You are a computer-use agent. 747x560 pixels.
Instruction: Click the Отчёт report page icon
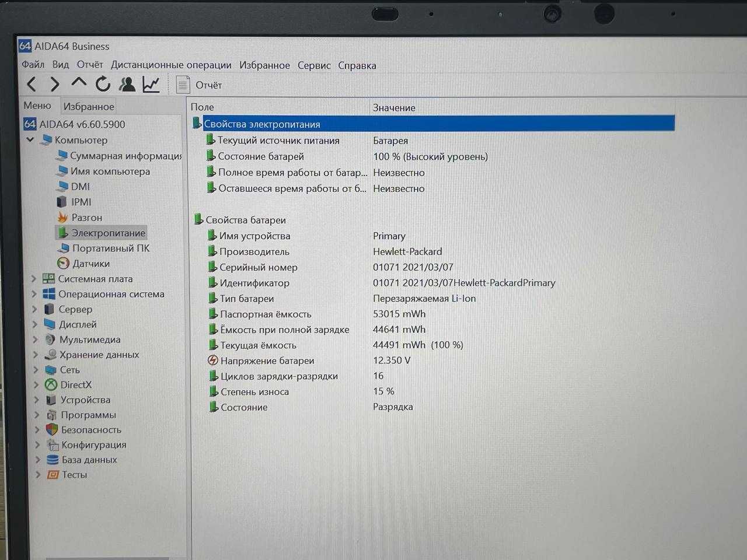point(183,85)
